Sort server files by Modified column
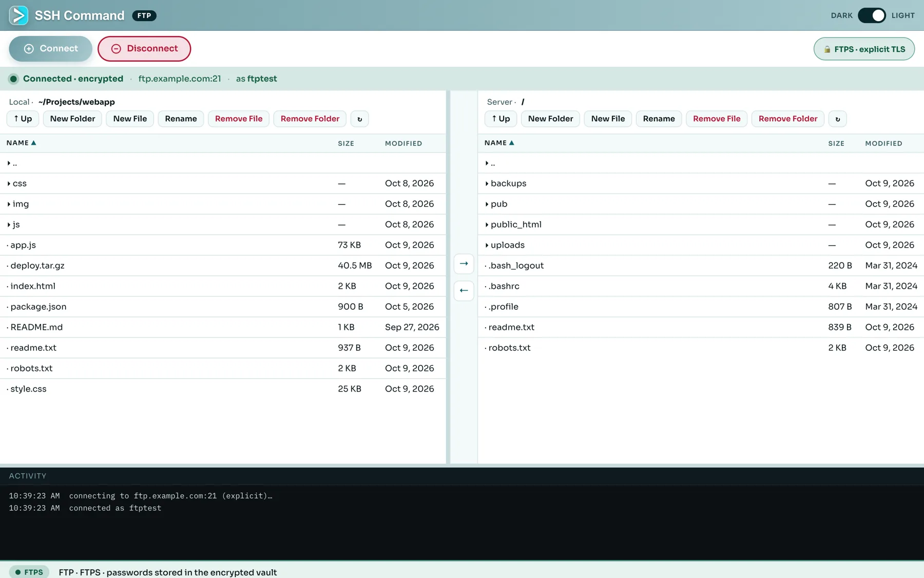 883,143
